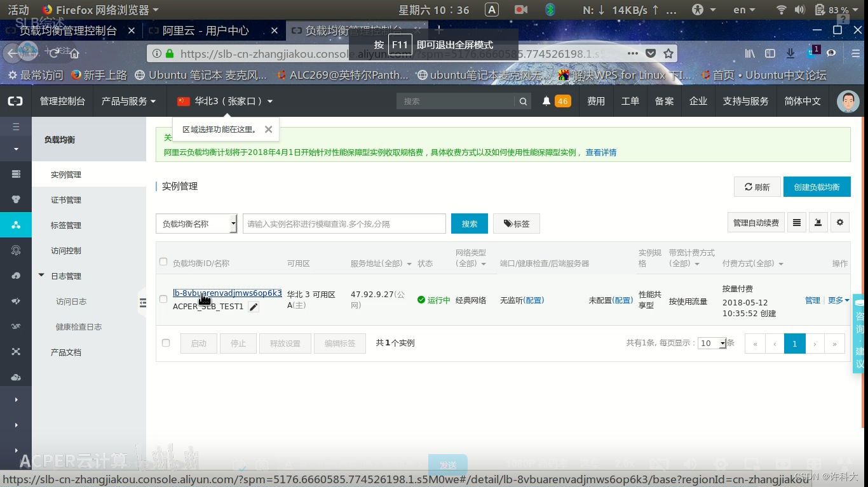Open the 华北3（张家口）region dropdown
Image resolution: width=868 pixels, height=487 pixels.
225,101
